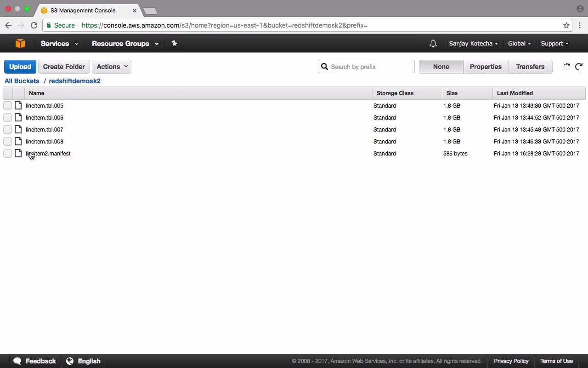Click the green Secure padlock icon
Viewport: 588px width, 368px height.
coord(49,25)
